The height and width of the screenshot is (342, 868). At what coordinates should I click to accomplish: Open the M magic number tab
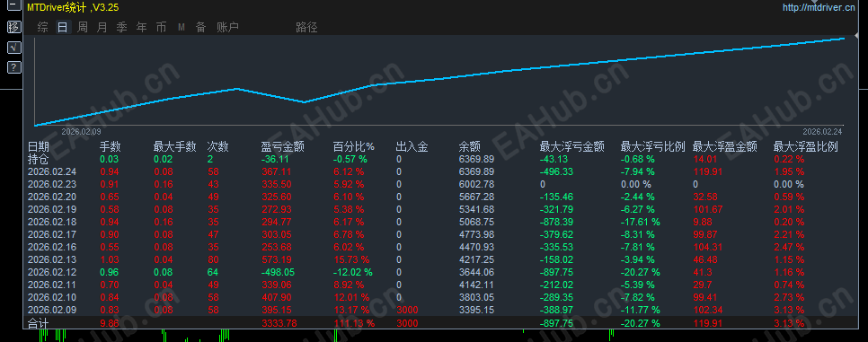pyautogui.click(x=182, y=27)
